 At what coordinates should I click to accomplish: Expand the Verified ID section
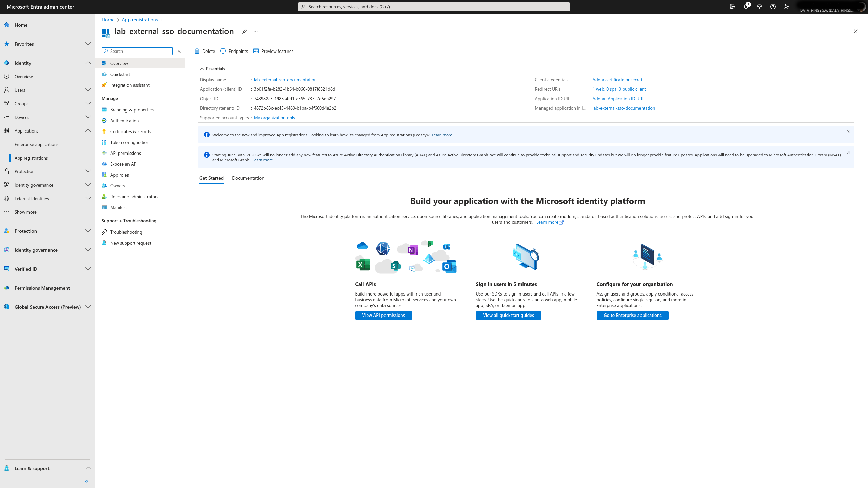[88, 269]
